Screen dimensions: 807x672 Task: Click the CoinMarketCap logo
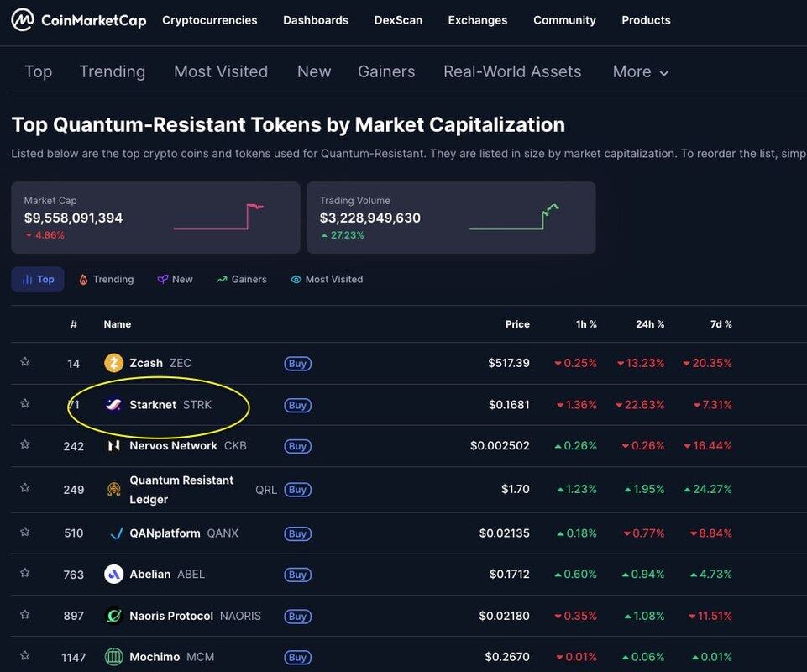79,20
